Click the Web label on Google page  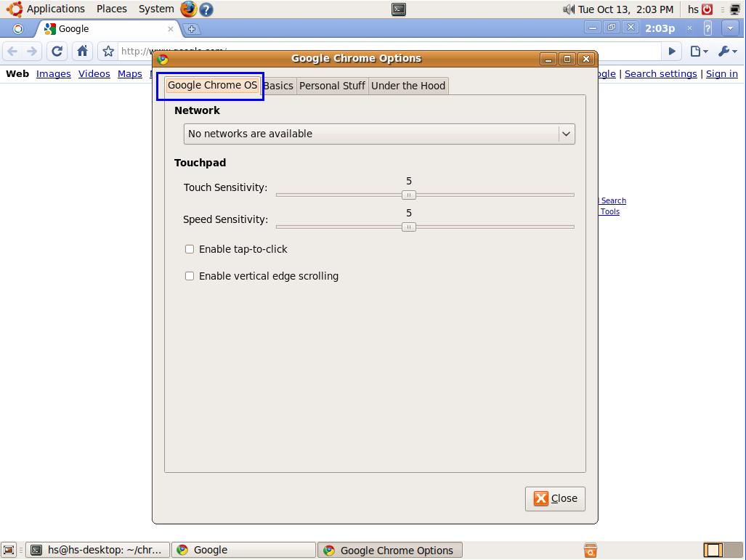[x=17, y=74]
